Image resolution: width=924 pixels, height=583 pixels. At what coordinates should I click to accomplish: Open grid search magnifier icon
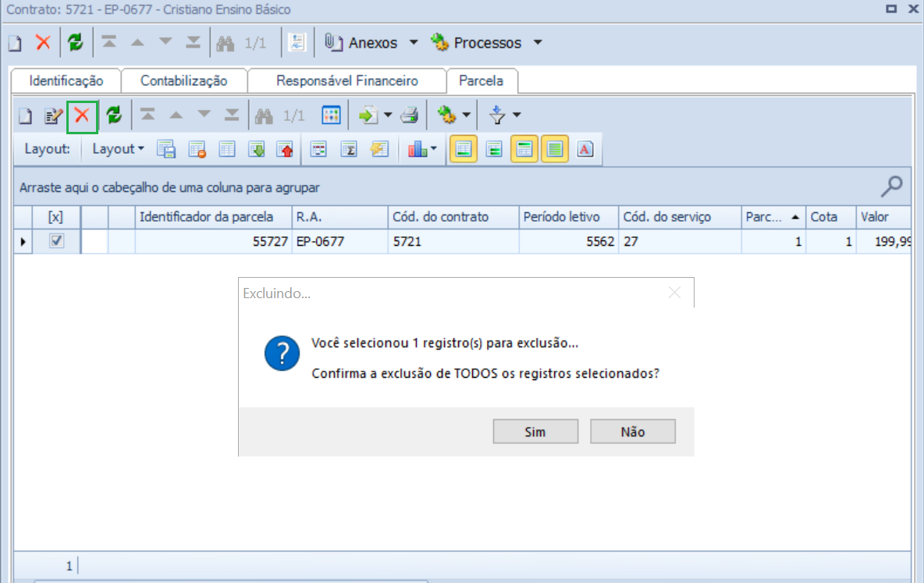tap(891, 187)
